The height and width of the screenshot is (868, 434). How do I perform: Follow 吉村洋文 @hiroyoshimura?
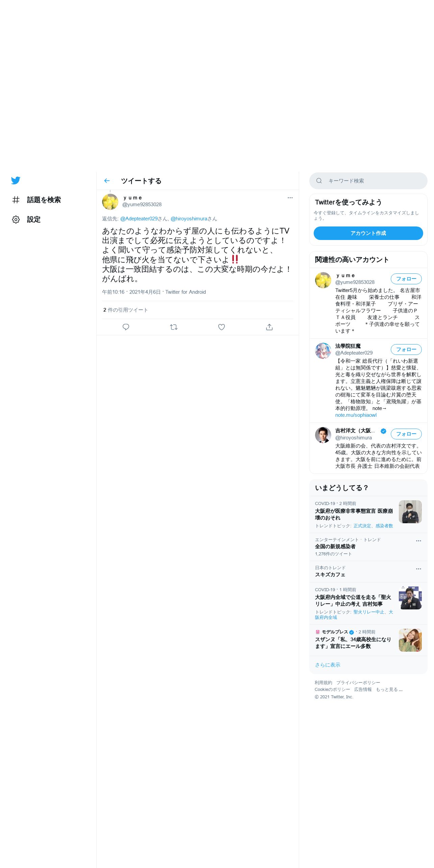(x=406, y=434)
